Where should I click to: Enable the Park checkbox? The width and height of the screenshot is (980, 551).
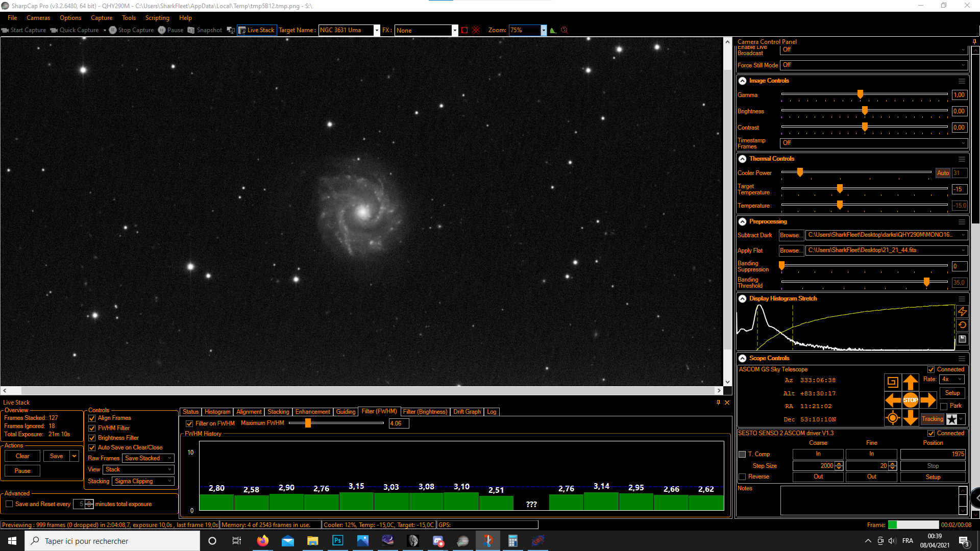click(944, 406)
